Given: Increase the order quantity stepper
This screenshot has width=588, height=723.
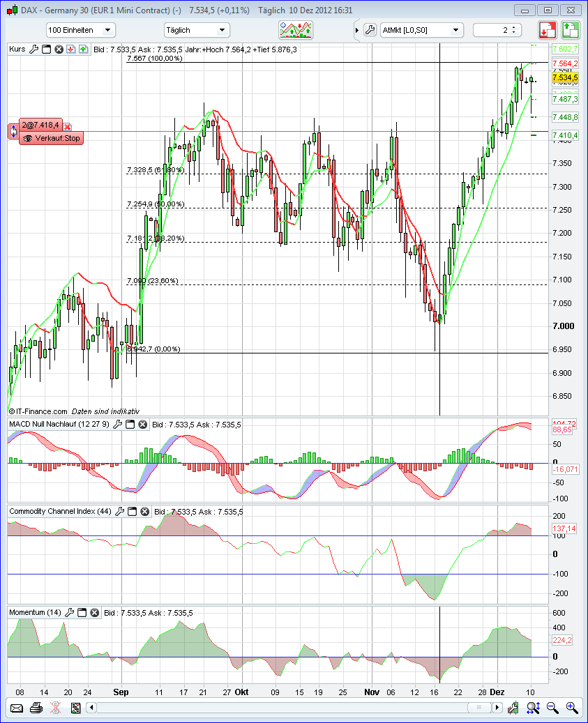Looking at the screenshot, I should pyautogui.click(x=514, y=27).
